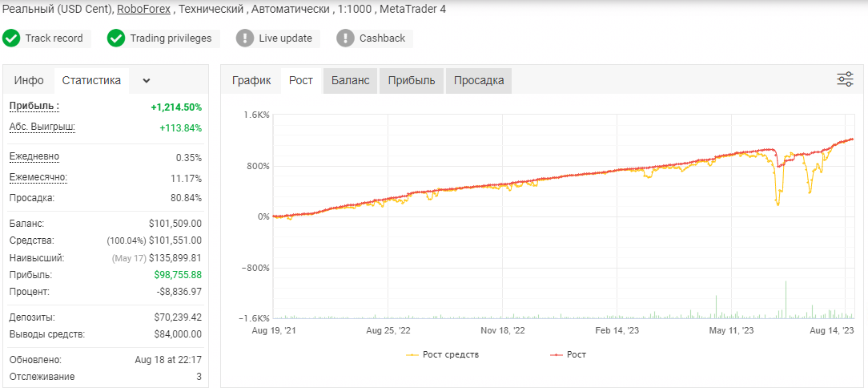Click the Live update badge label

click(285, 38)
